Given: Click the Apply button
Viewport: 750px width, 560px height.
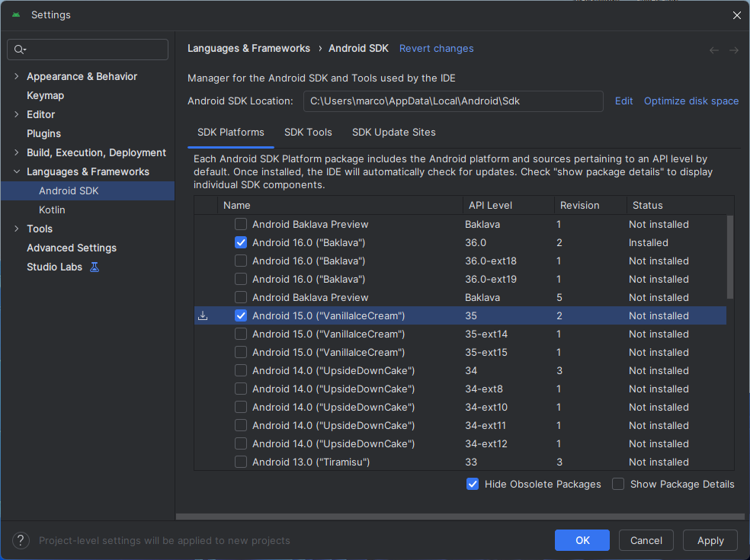Looking at the screenshot, I should [710, 540].
